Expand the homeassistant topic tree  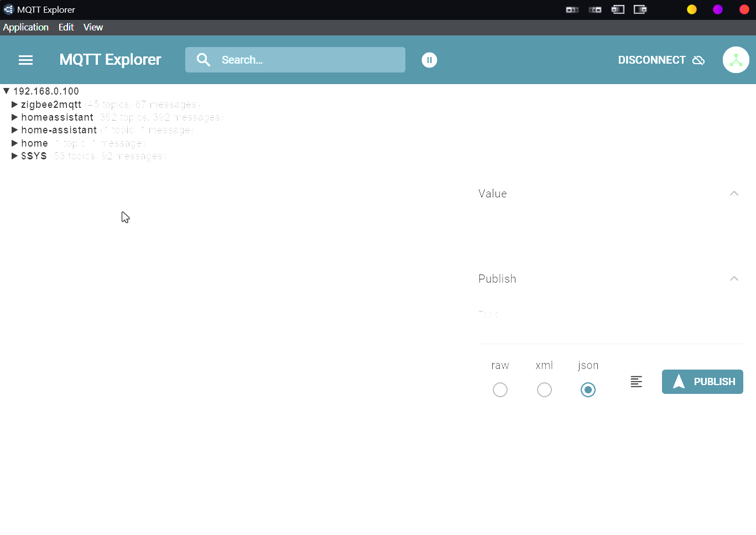pyautogui.click(x=15, y=117)
